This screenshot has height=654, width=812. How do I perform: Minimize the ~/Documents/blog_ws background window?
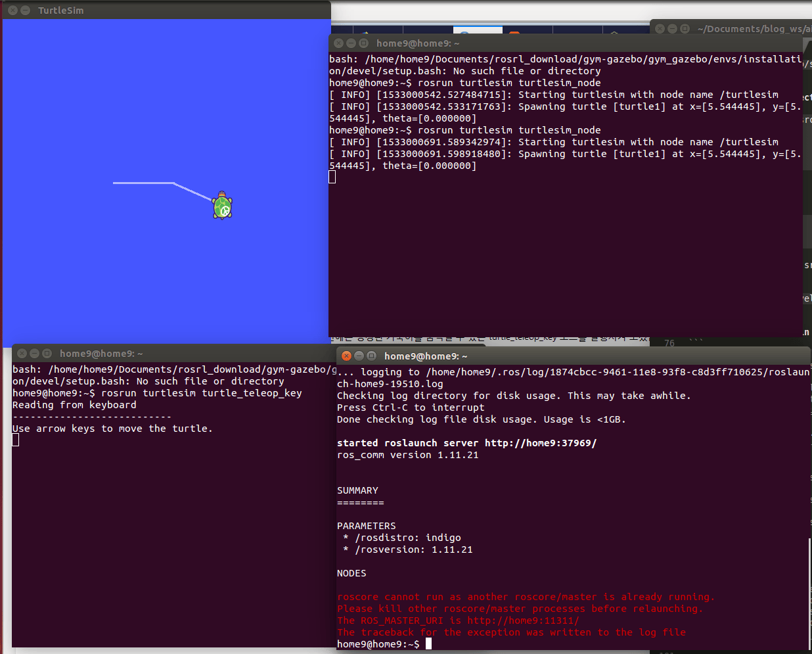pyautogui.click(x=673, y=29)
